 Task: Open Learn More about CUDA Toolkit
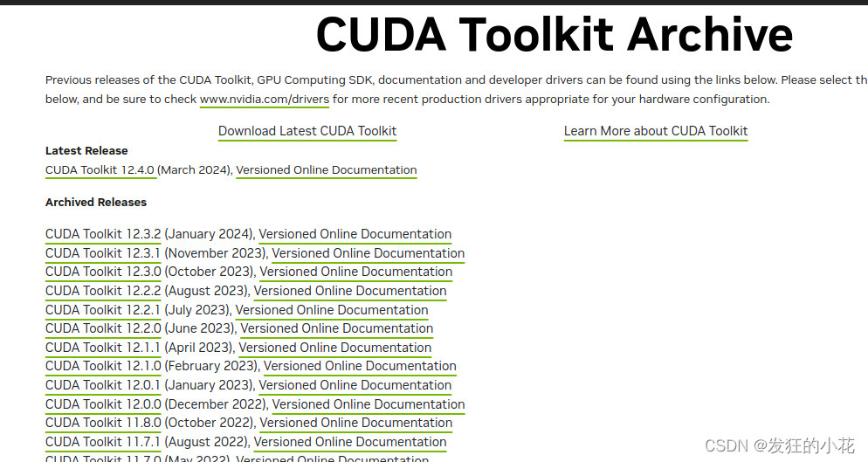pyautogui.click(x=656, y=131)
